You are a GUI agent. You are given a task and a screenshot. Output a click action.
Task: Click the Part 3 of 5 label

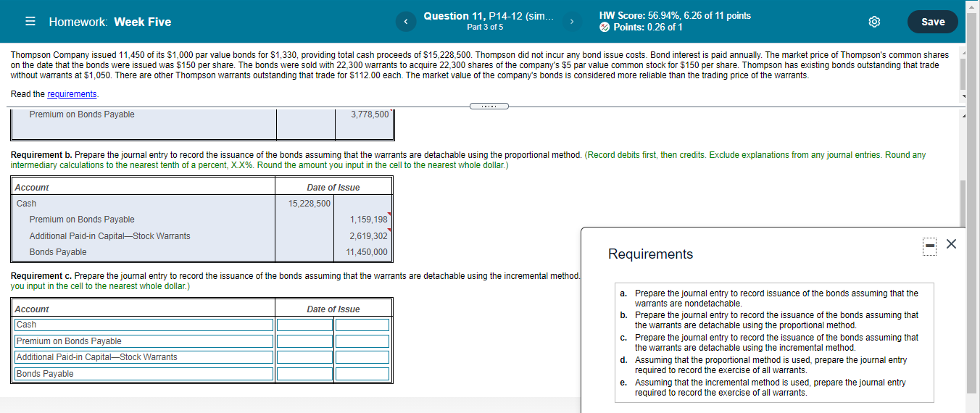click(x=486, y=28)
